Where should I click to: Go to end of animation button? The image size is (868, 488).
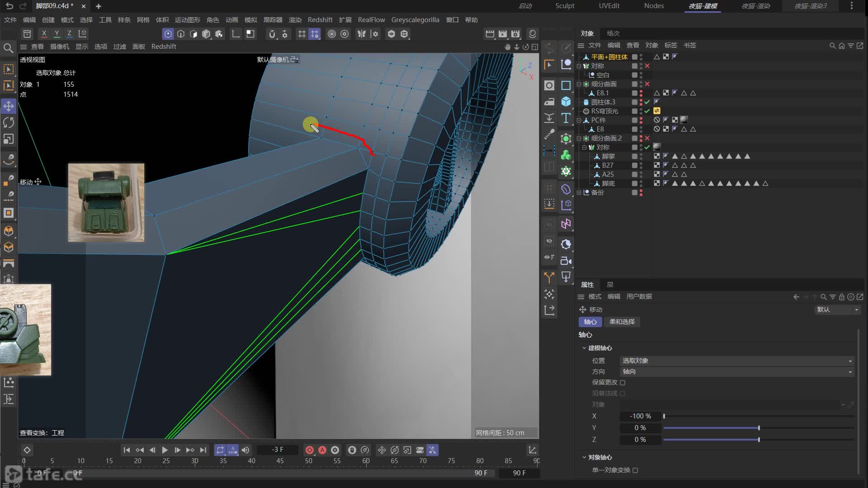point(203,450)
